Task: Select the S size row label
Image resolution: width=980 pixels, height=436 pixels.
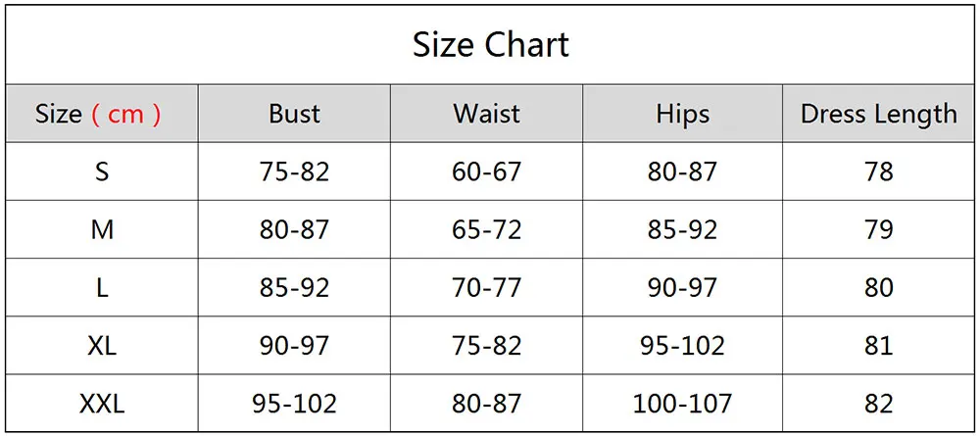Action: coord(102,171)
